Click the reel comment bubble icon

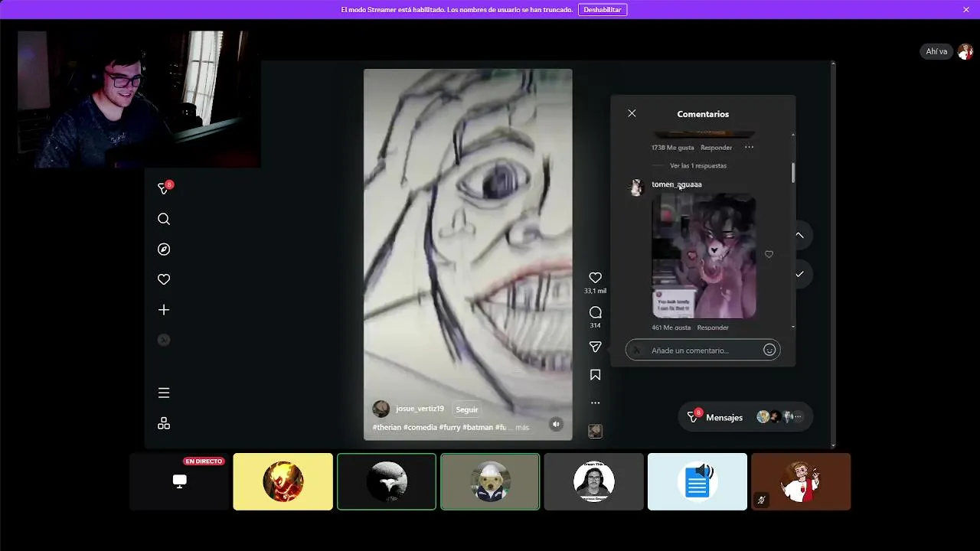click(595, 312)
